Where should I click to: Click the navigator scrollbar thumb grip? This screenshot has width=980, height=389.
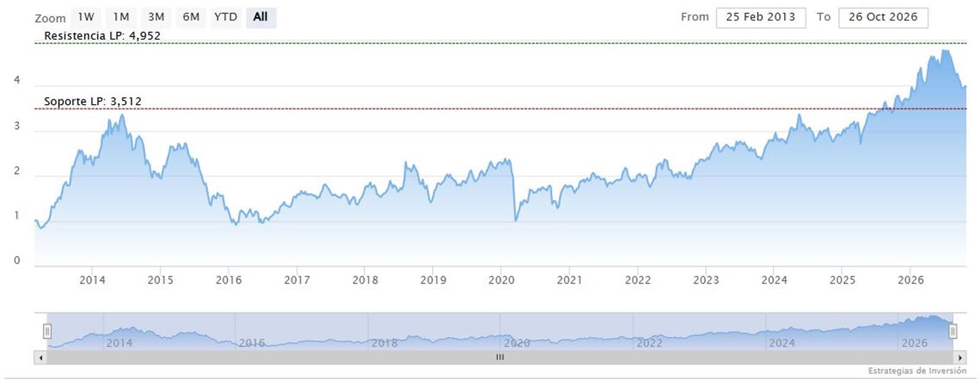tap(500, 357)
